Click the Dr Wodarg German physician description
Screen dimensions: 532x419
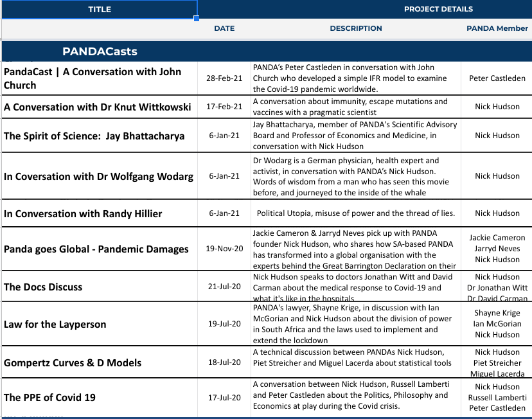(x=356, y=176)
